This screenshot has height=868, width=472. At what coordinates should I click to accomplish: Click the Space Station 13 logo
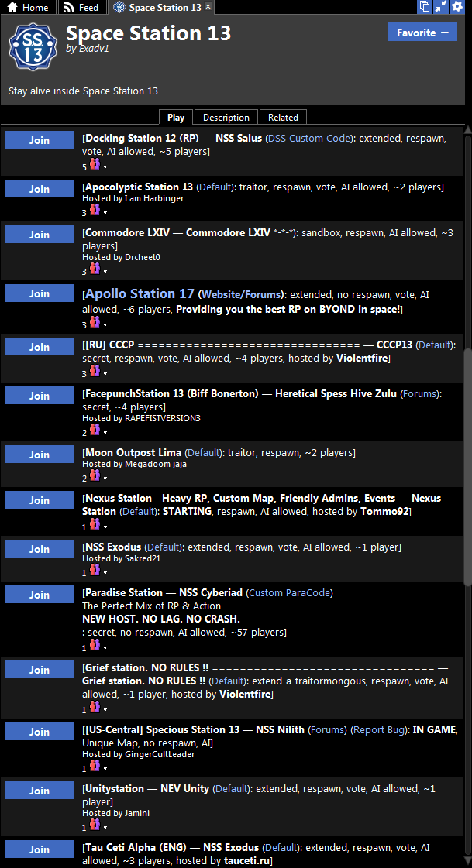point(33,46)
